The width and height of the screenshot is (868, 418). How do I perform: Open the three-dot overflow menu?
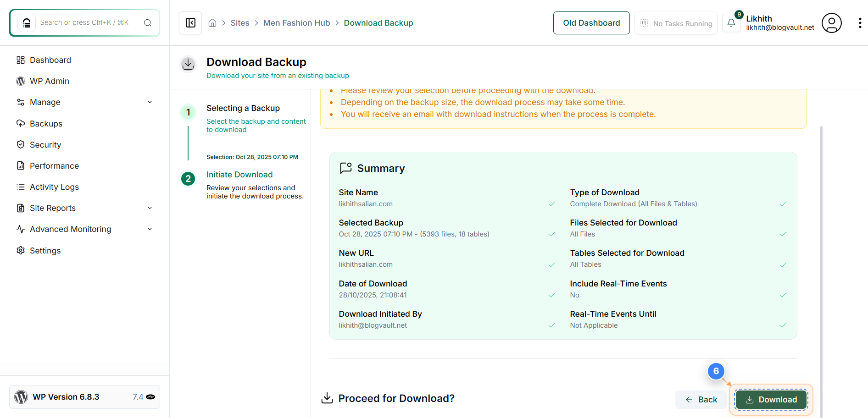tap(860, 22)
